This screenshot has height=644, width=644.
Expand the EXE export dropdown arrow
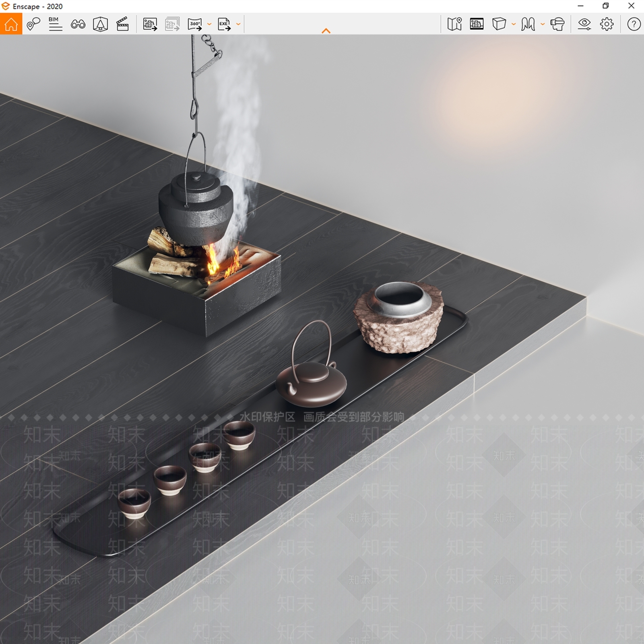[x=238, y=24]
